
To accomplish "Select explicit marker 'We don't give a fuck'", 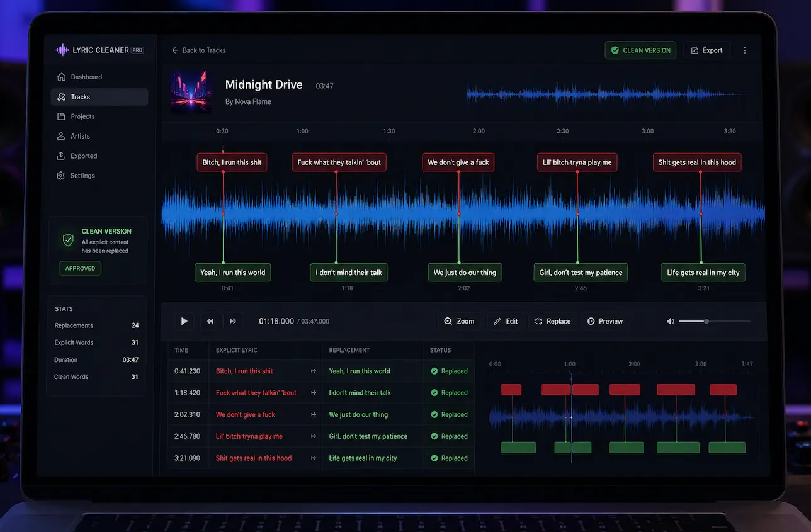I will 458,162.
